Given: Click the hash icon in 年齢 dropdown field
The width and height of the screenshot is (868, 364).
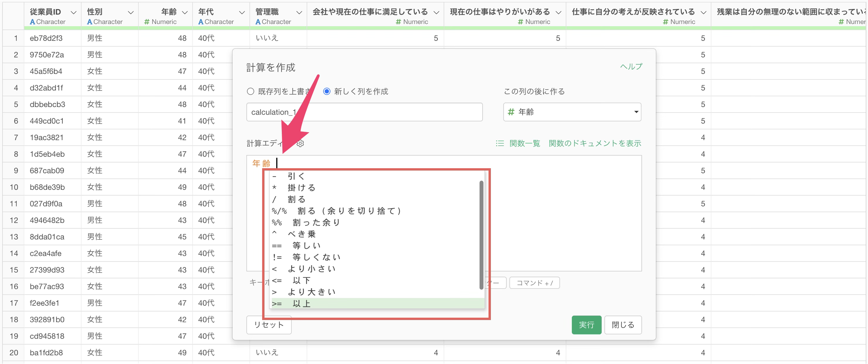Looking at the screenshot, I should click(511, 112).
